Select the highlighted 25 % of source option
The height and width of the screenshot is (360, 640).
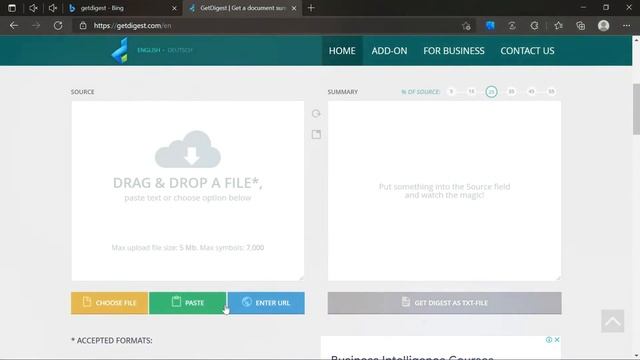click(491, 92)
